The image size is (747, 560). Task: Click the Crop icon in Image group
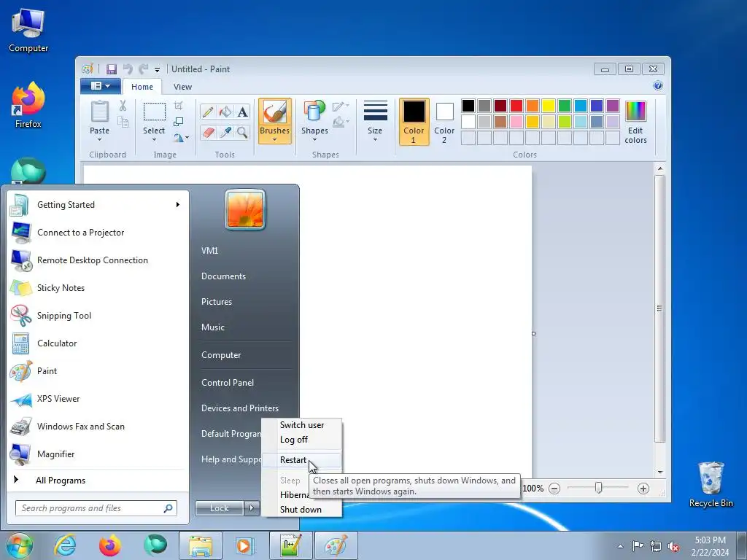click(x=179, y=105)
